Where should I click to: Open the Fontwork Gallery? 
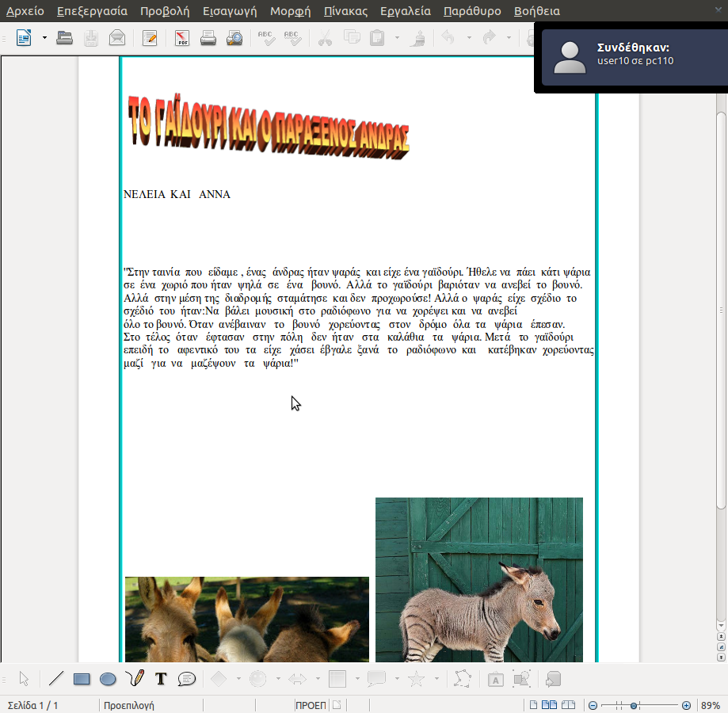pyautogui.click(x=495, y=680)
